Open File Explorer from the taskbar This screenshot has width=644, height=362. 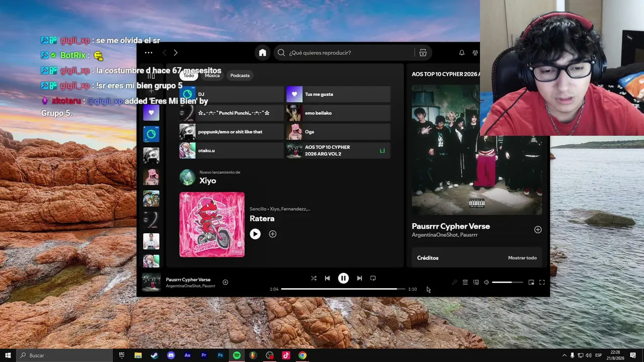click(x=138, y=355)
